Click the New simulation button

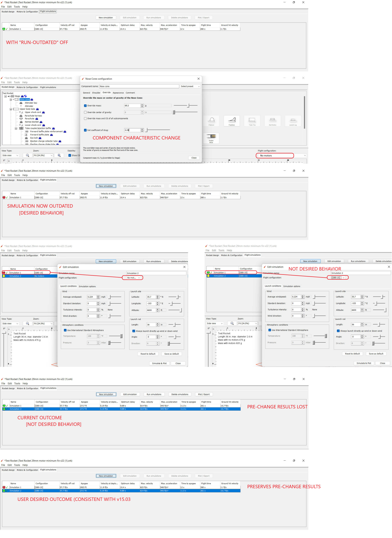point(106,17)
